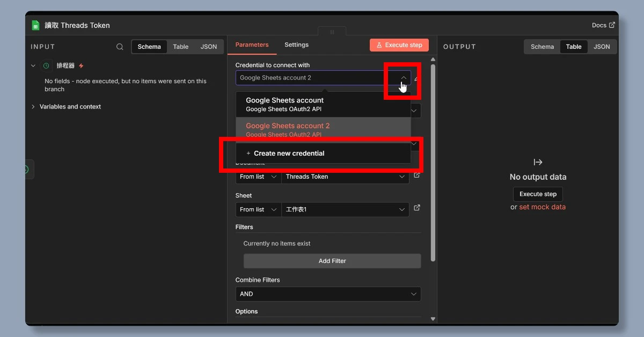The image size is (644, 337).
Task: Click the panel drag handle at top
Action: [332, 32]
